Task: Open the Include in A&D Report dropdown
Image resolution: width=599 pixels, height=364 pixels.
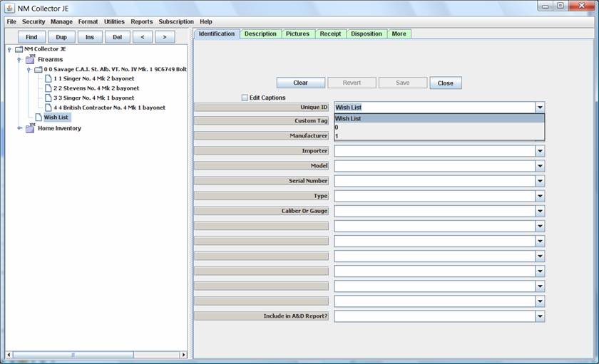Action: coord(540,316)
